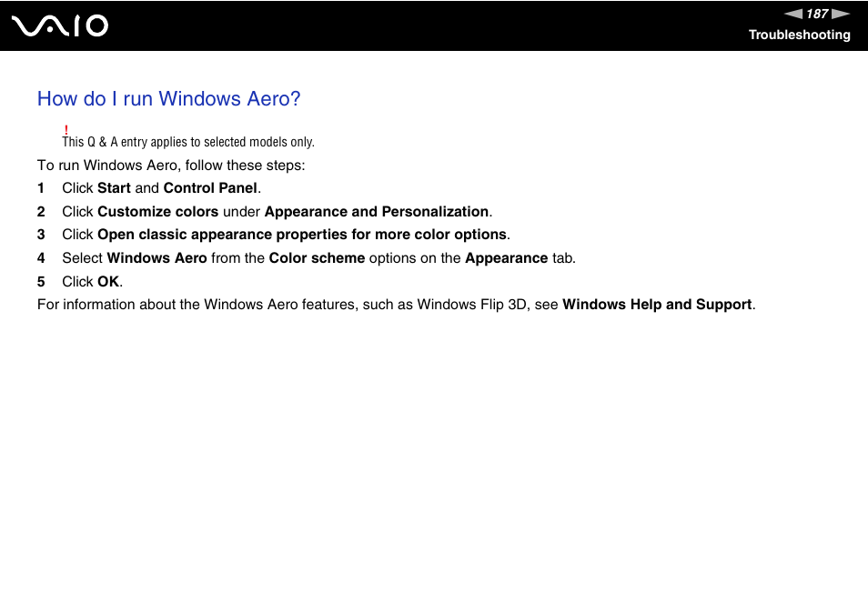Click the How do I run Windows Aero heading
Viewport: 868px width, 613px height.
[168, 99]
